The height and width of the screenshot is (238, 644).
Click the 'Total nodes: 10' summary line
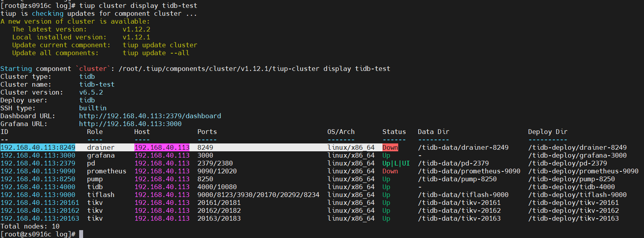30,226
